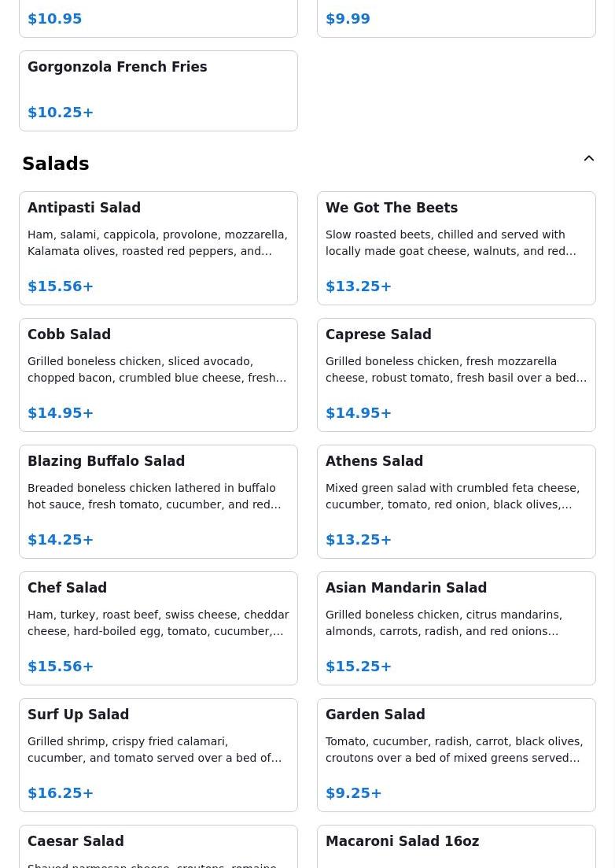
Task: Click the Salads section heading
Action: click(55, 164)
